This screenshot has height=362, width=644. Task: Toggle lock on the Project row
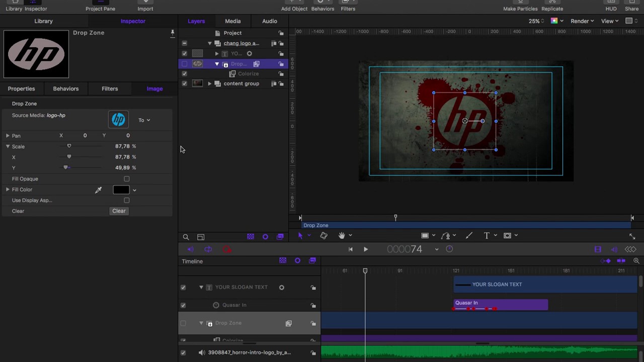281,33
